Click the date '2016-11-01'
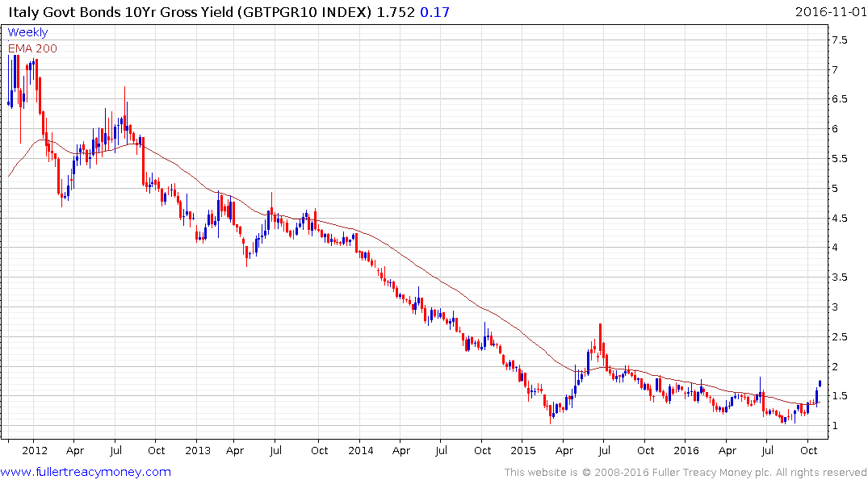Image resolution: width=868 pixels, height=484 pixels. click(x=830, y=11)
